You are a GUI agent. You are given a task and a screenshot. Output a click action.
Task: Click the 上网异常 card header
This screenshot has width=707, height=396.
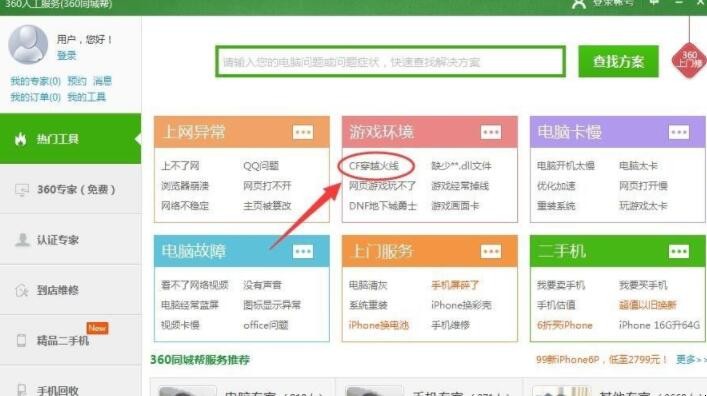242,132
